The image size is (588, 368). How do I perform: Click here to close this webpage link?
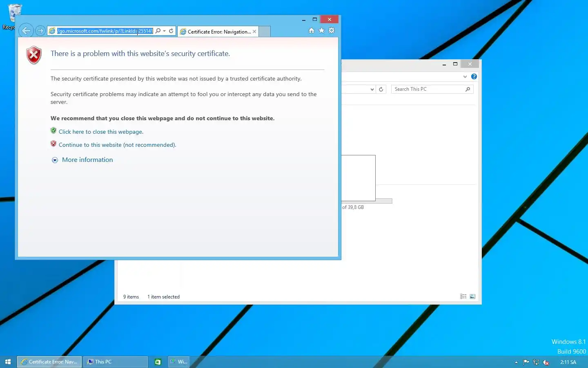coord(101,132)
